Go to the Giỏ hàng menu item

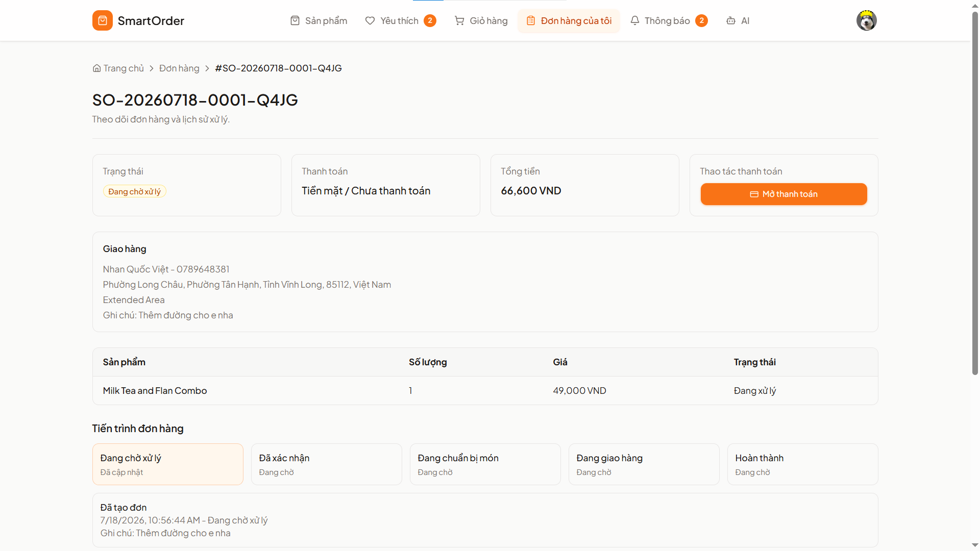(481, 20)
